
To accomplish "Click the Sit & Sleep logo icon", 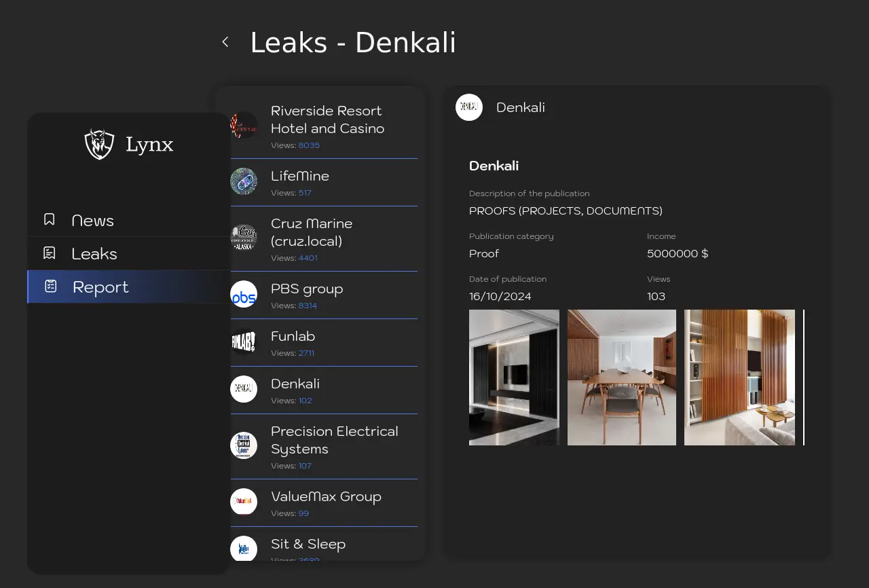I will point(244,549).
